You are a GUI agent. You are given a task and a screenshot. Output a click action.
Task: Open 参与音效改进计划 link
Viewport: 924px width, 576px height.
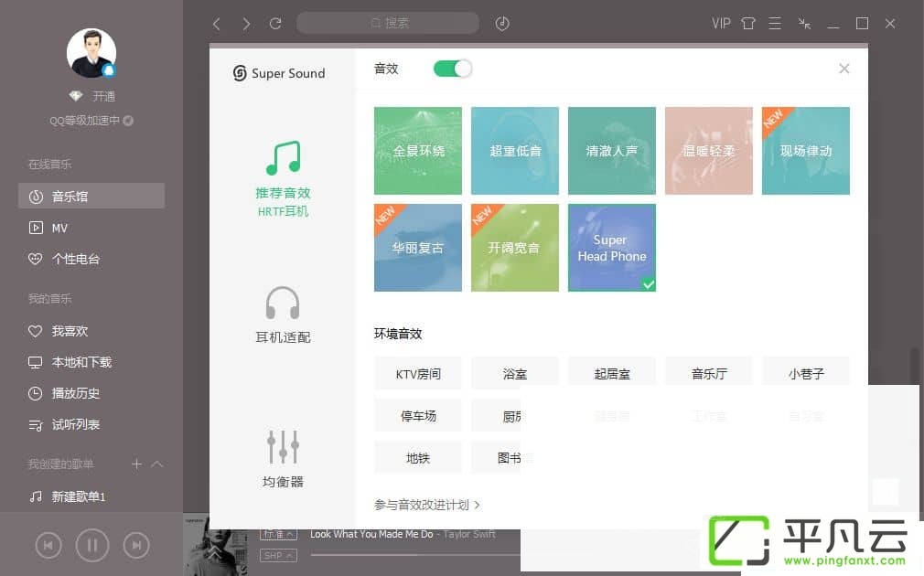click(x=426, y=505)
